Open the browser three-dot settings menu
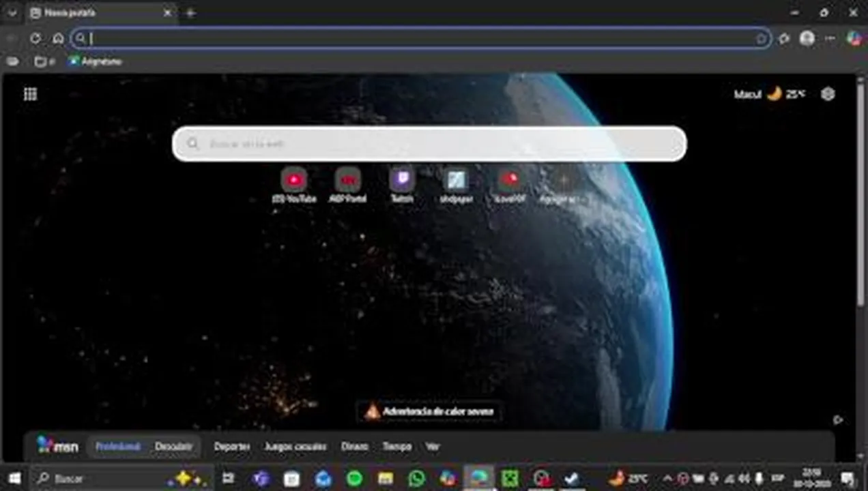Image resolution: width=868 pixels, height=491 pixels. coord(830,39)
